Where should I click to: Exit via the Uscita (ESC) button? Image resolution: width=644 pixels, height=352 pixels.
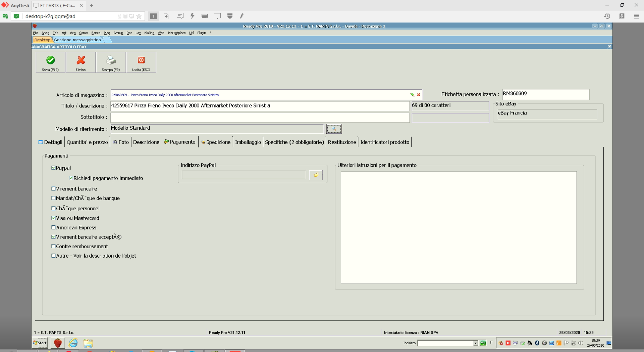tap(141, 62)
